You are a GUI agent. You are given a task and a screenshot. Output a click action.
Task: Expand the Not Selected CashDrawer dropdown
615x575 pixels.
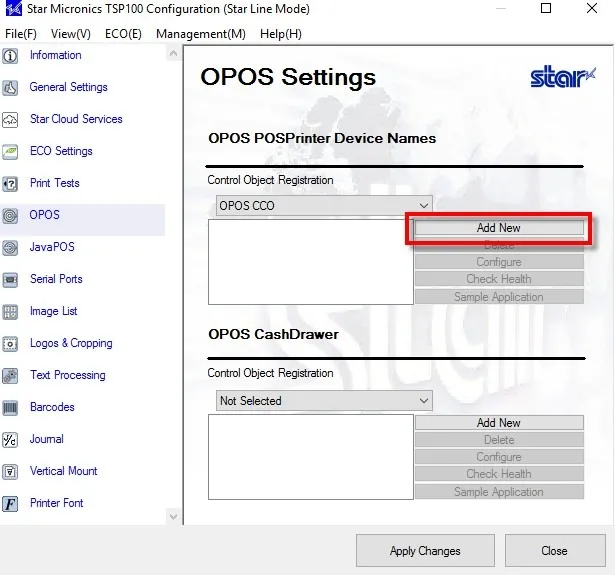pyautogui.click(x=324, y=400)
